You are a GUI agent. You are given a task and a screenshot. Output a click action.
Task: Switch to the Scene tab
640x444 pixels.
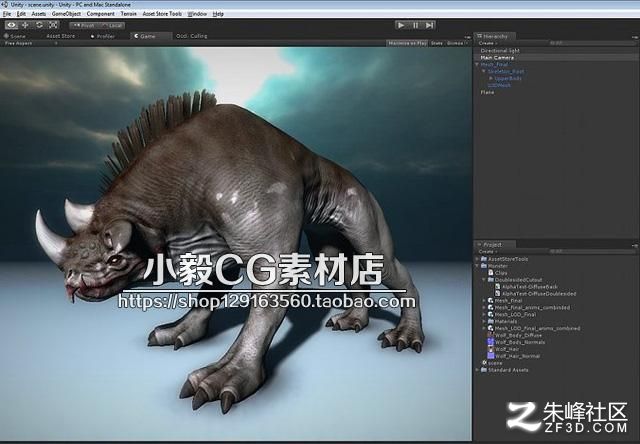click(x=15, y=36)
